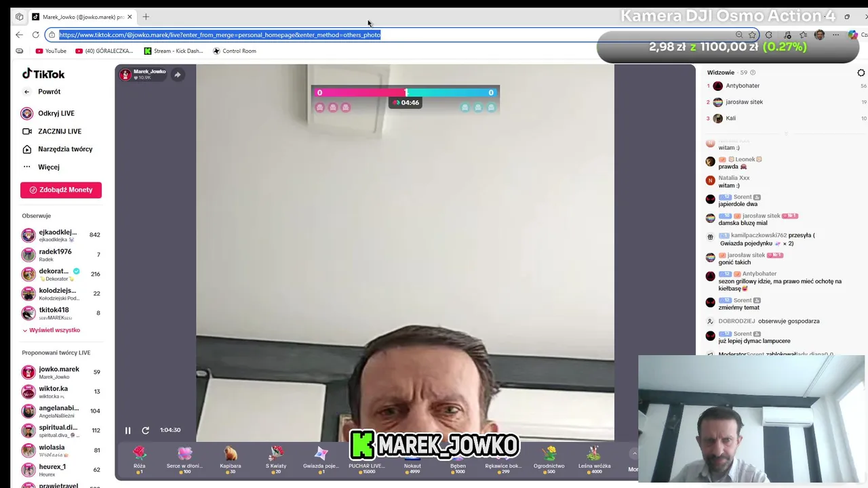Open a new browser tab
Screen dimensions: 868x488
tap(146, 17)
